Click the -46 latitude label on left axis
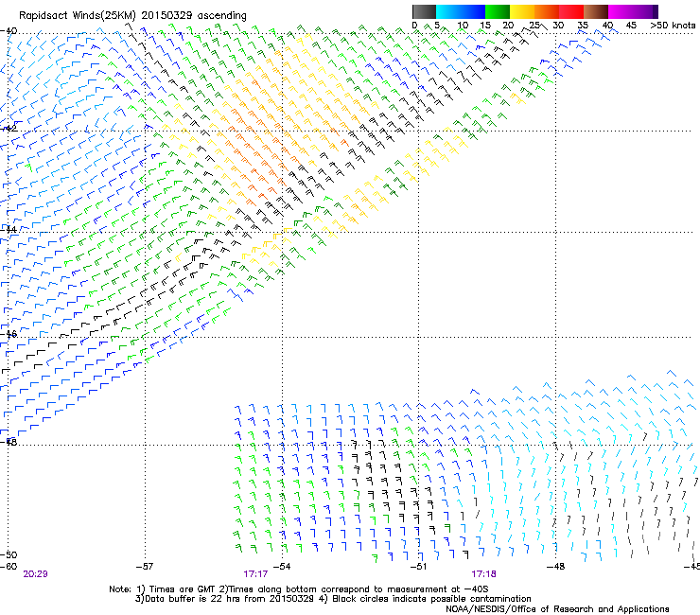This screenshot has height=615, width=700. pyautogui.click(x=9, y=334)
